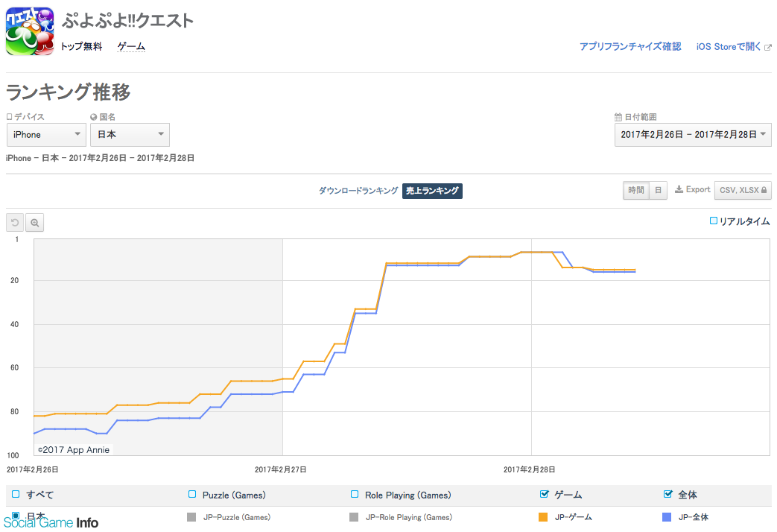Image resolution: width=777 pixels, height=532 pixels.
Task: Click the ぷよぷよ!!クエスト app title
Action: 128,21
